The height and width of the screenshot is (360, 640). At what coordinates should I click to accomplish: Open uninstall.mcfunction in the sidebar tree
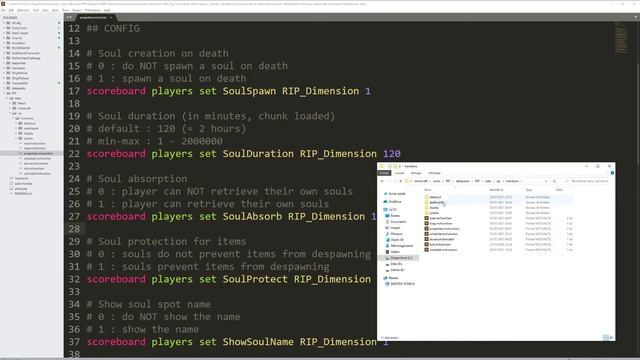coord(37,173)
